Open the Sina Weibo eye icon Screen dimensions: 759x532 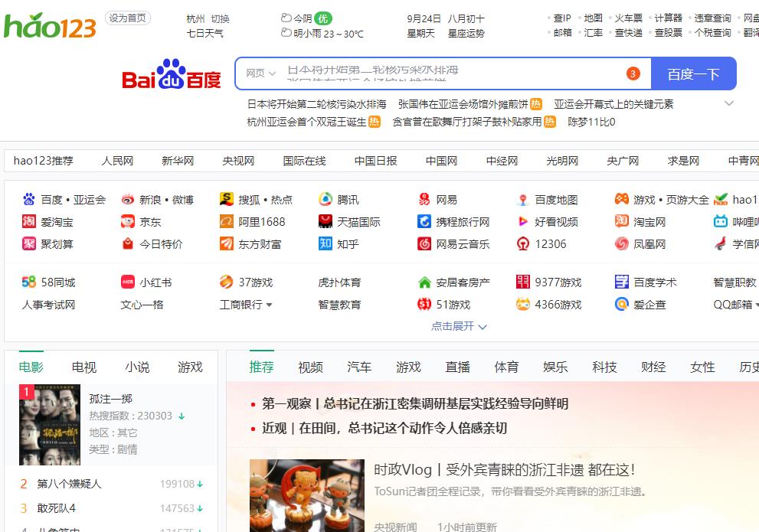[128, 199]
